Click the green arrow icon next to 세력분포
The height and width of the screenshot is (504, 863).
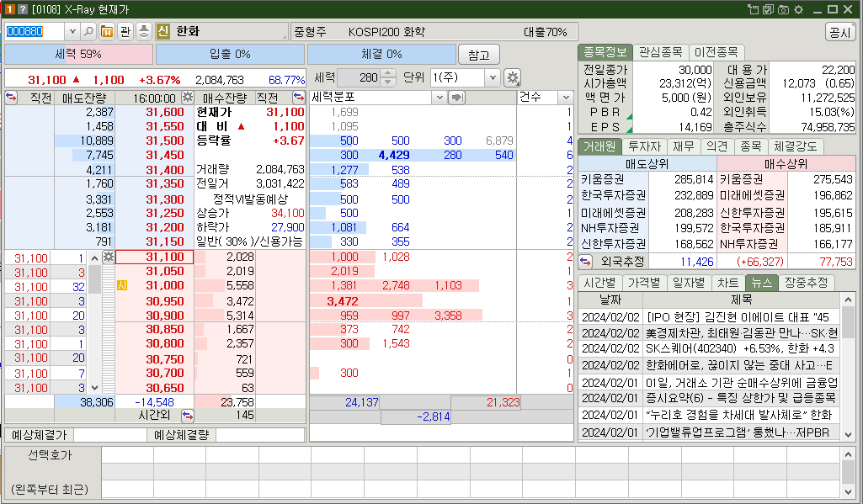pos(455,97)
